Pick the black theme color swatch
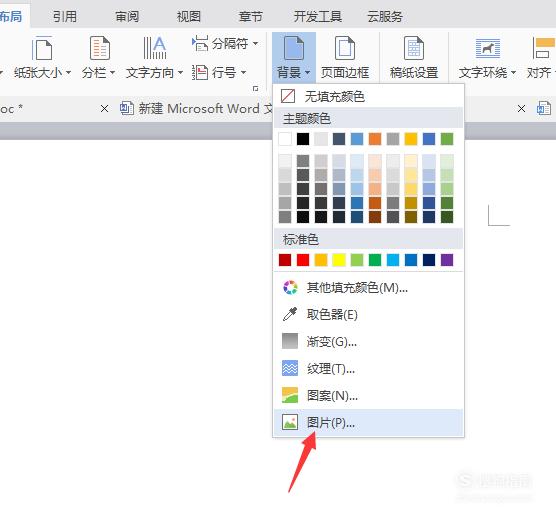 click(303, 139)
